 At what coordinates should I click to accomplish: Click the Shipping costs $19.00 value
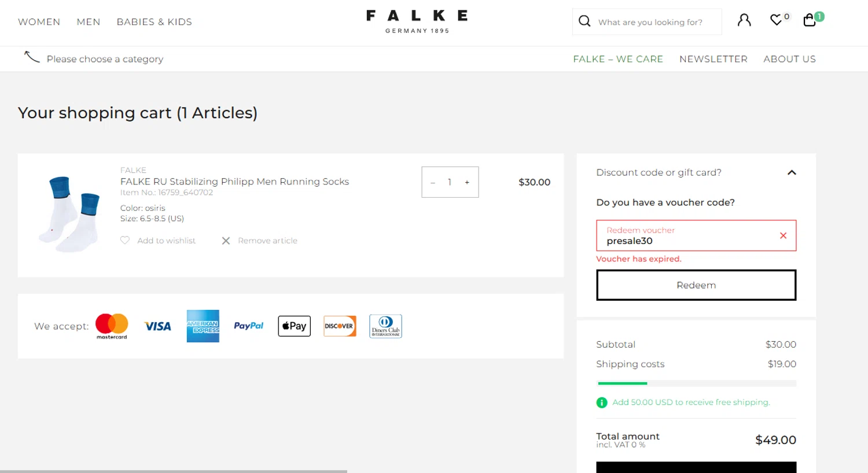(x=782, y=364)
